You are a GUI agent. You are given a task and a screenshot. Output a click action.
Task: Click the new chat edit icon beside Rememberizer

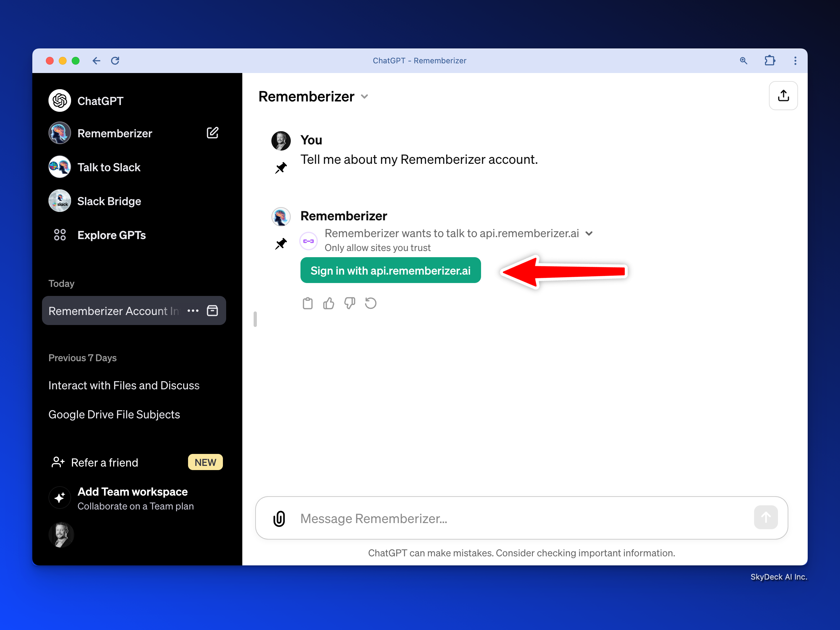point(212,133)
